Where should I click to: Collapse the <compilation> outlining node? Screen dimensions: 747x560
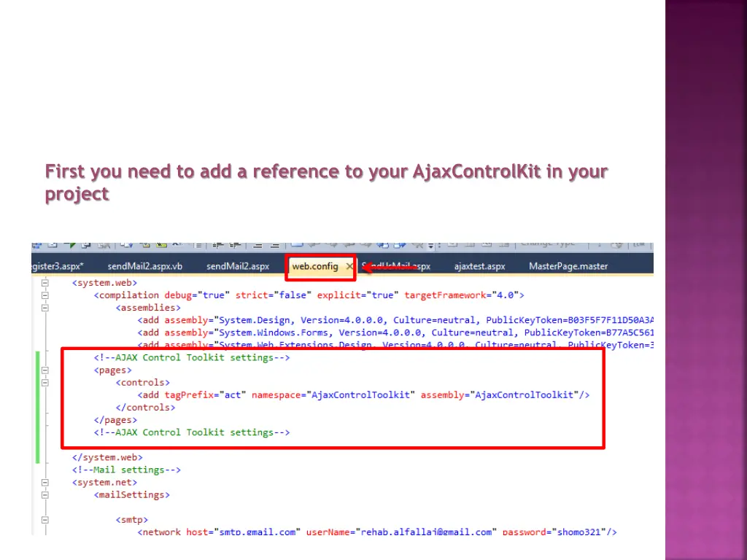(x=44, y=295)
